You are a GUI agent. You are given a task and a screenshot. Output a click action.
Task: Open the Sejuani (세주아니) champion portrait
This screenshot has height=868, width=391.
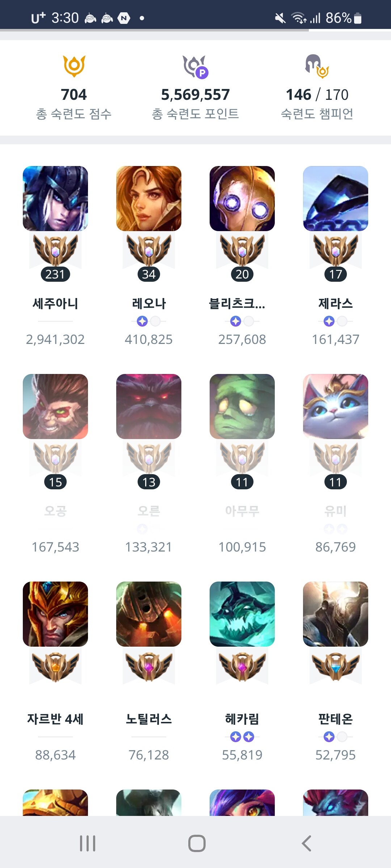point(55,199)
